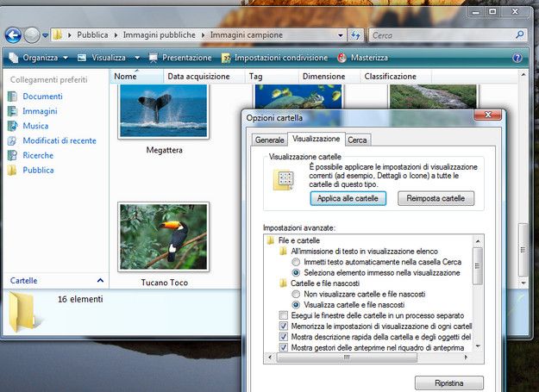This screenshot has height=392, width=539.
Task: Click the folder icon in address bar
Action: 58,34
